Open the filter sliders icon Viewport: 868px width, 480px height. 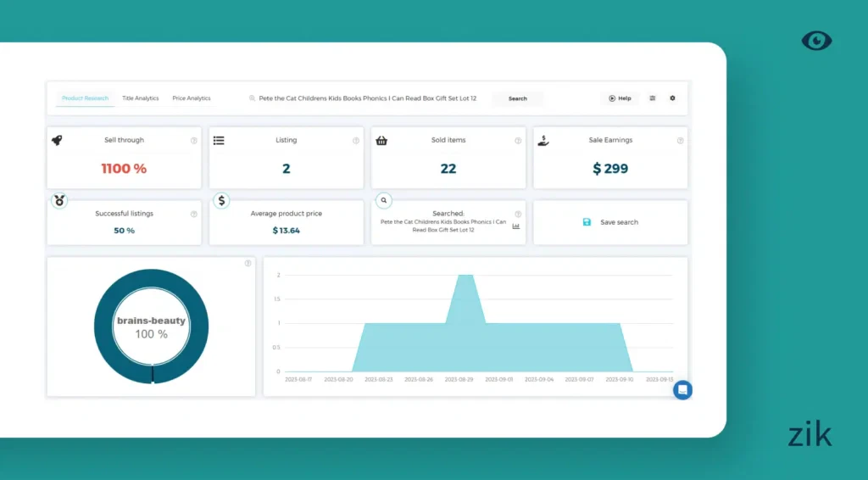coord(653,98)
